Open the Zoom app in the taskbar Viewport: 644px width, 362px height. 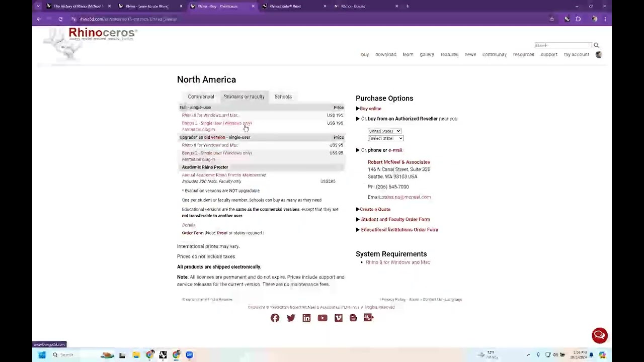(x=189, y=355)
